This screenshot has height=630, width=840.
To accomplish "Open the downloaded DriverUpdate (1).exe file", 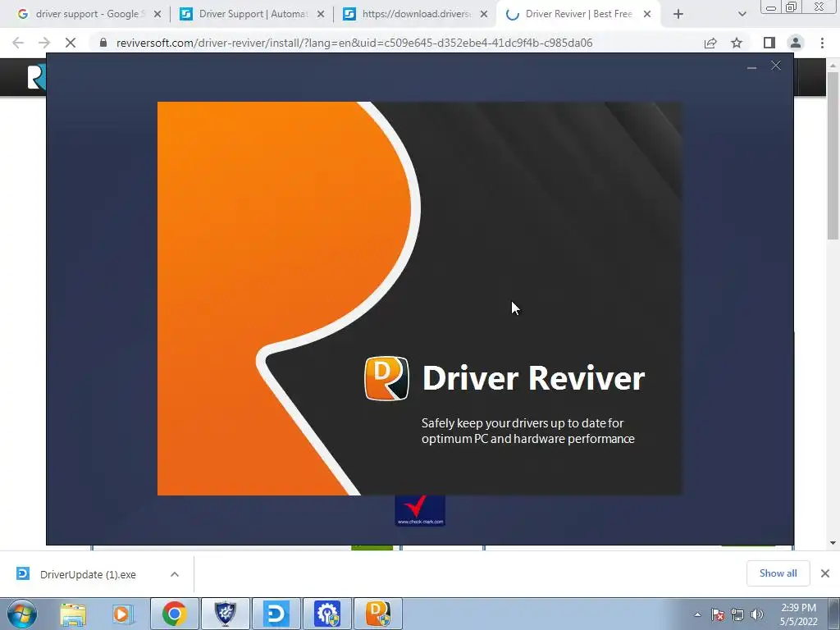I will click(x=88, y=574).
